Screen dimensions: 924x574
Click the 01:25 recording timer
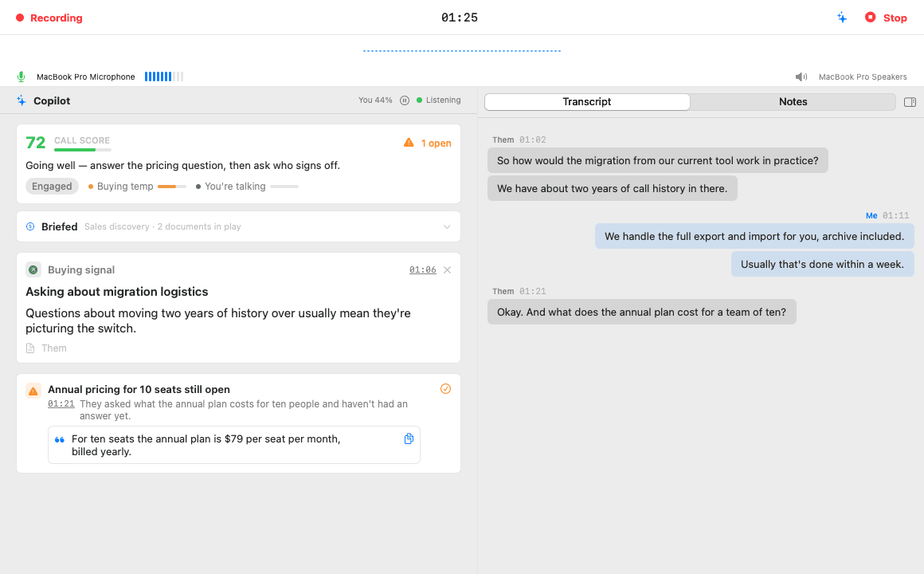(460, 18)
